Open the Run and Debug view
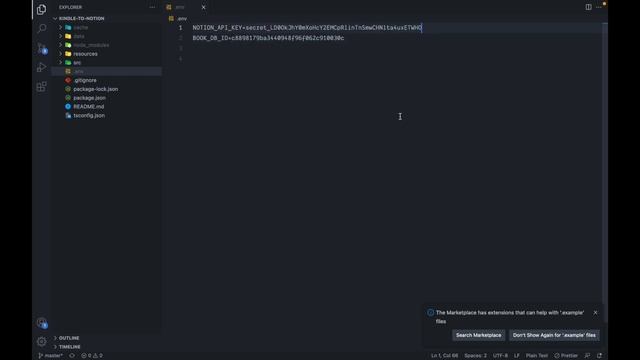Screen dimensions: 640x360 pyautogui.click(x=41, y=67)
